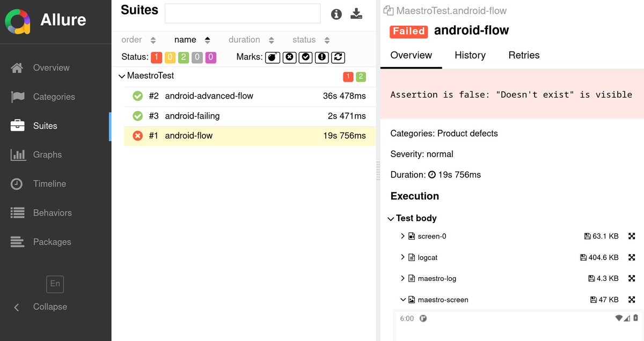Viewport: 644px width, 341px height.
Task: Open maestro-log attachment fullscreen
Action: coord(632,278)
